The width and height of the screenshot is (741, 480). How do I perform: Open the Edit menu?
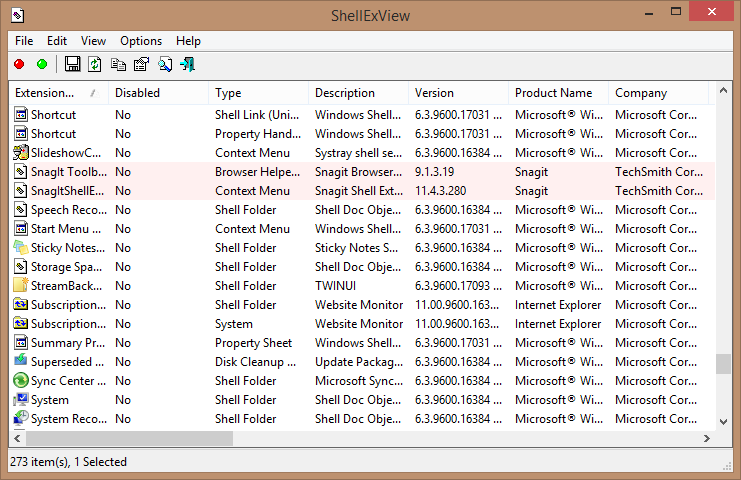57,41
